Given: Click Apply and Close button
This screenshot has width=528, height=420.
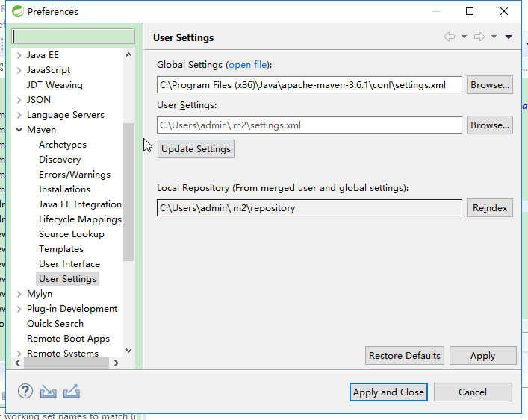Looking at the screenshot, I should tap(388, 392).
